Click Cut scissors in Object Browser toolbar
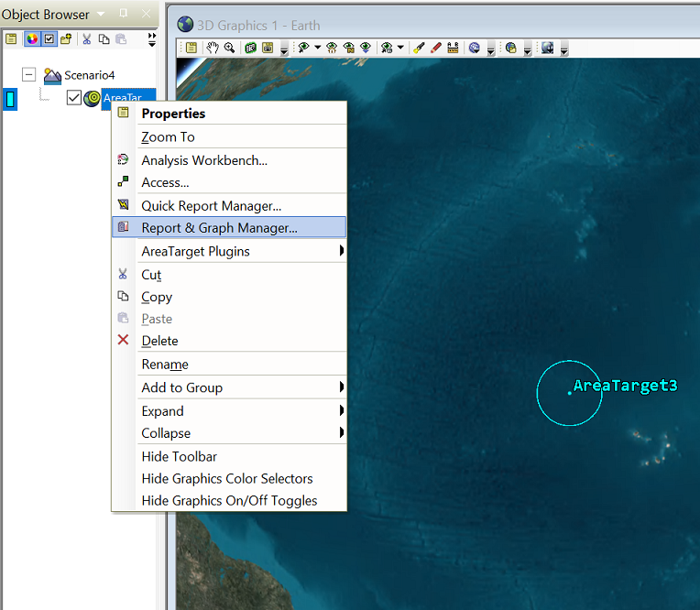700x610 pixels. pos(87,39)
